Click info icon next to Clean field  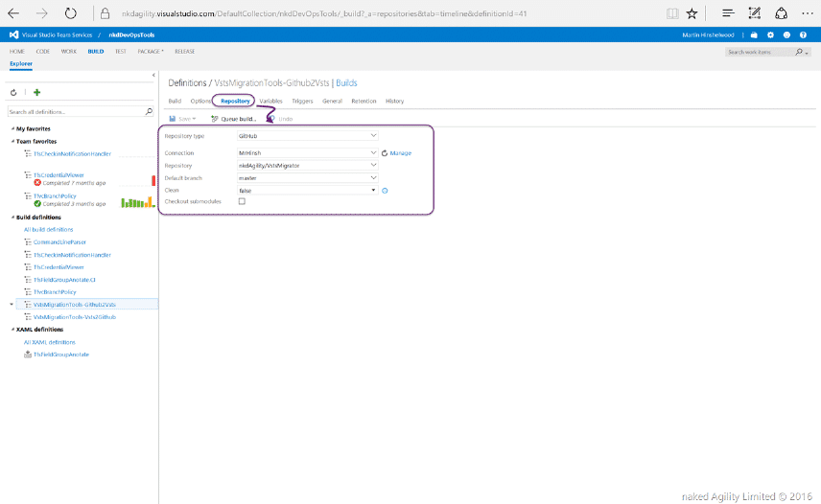click(385, 191)
